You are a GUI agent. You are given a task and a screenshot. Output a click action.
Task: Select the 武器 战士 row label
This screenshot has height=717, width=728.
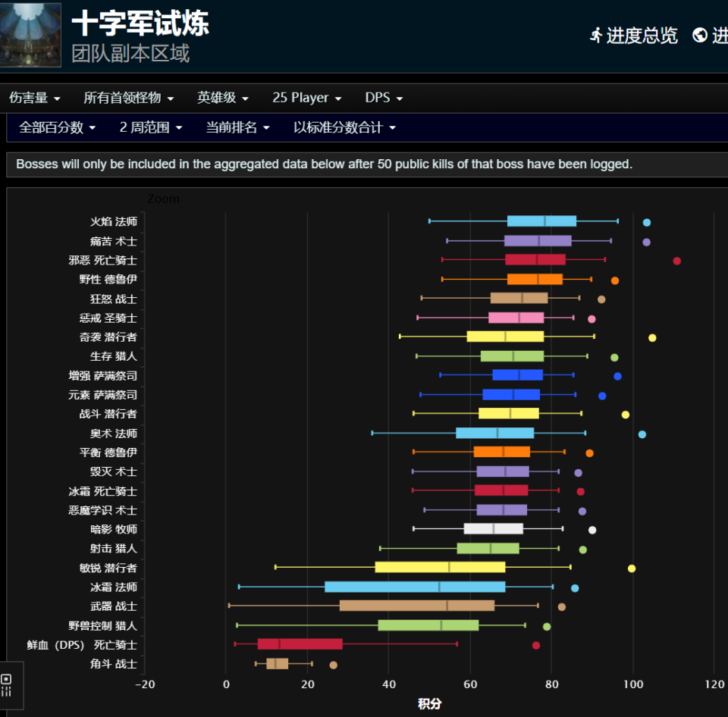[x=114, y=606]
